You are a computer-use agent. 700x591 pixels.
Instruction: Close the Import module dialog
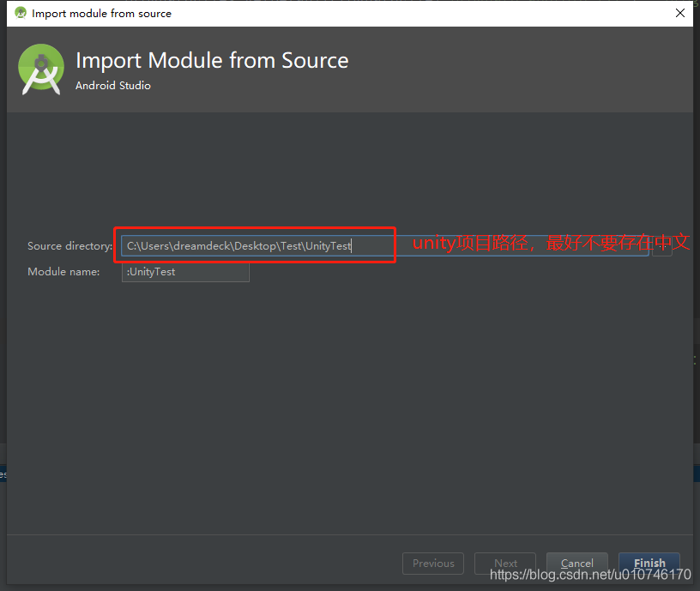680,13
